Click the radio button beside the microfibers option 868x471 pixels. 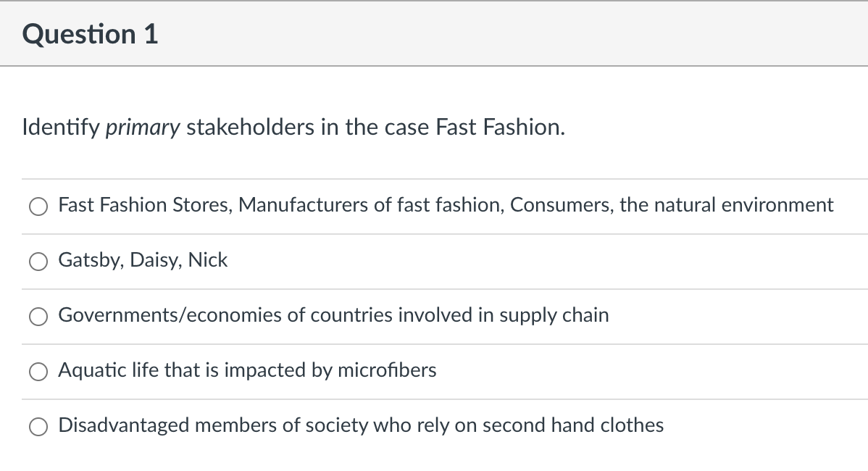[38, 371]
